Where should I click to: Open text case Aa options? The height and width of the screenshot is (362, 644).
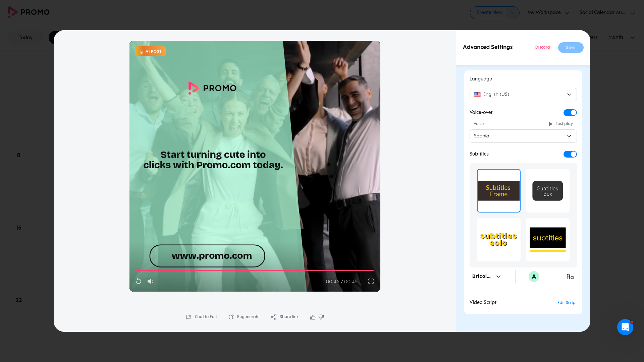pyautogui.click(x=570, y=277)
